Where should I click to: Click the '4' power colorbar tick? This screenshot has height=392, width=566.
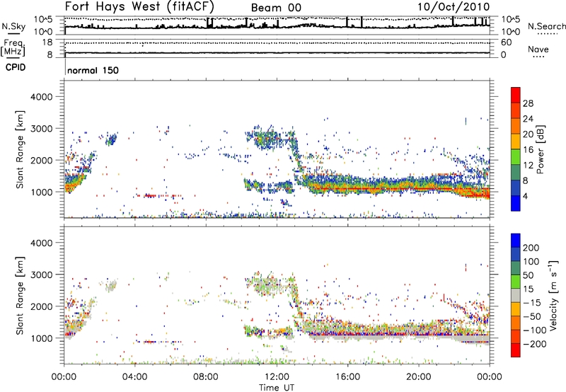point(526,196)
